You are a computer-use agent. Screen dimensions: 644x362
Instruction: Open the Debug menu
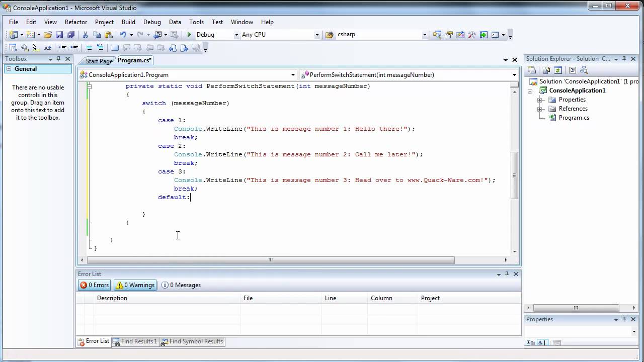point(152,22)
